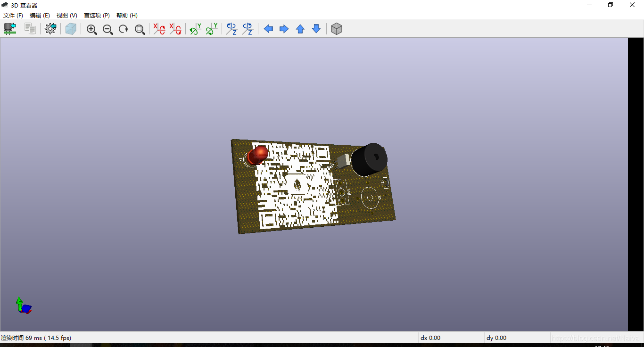Redraw the view with circular arrow icon

point(124,29)
